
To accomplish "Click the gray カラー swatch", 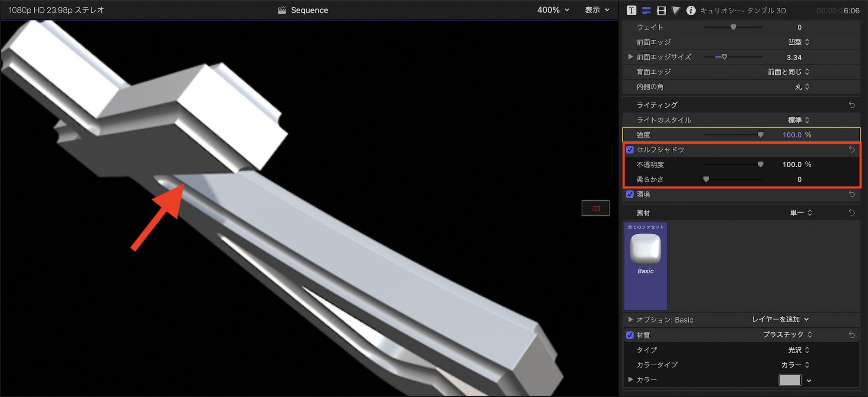I will pyautogui.click(x=789, y=380).
